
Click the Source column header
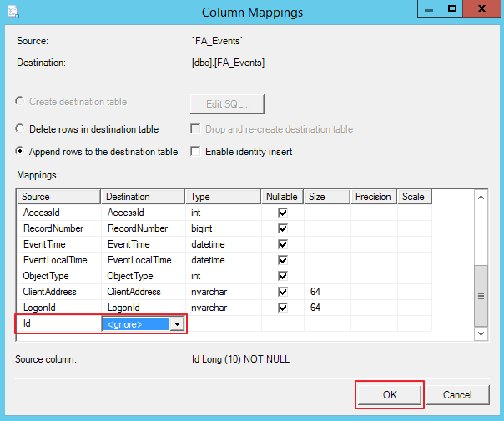[x=58, y=197]
